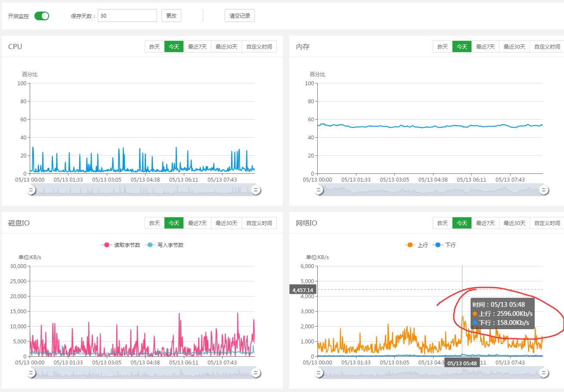The width and height of the screenshot is (564, 392).
Task: Click CPU chart left zoom slider handle
Action: point(31,190)
